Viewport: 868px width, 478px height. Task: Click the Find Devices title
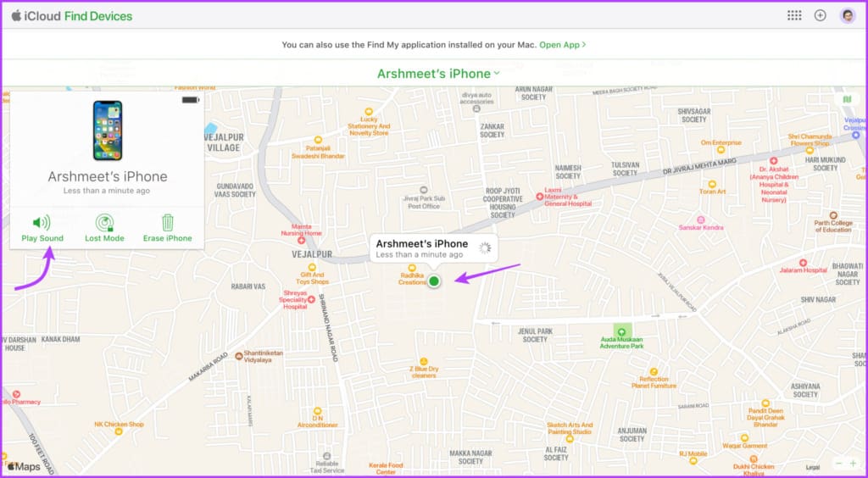98,16
